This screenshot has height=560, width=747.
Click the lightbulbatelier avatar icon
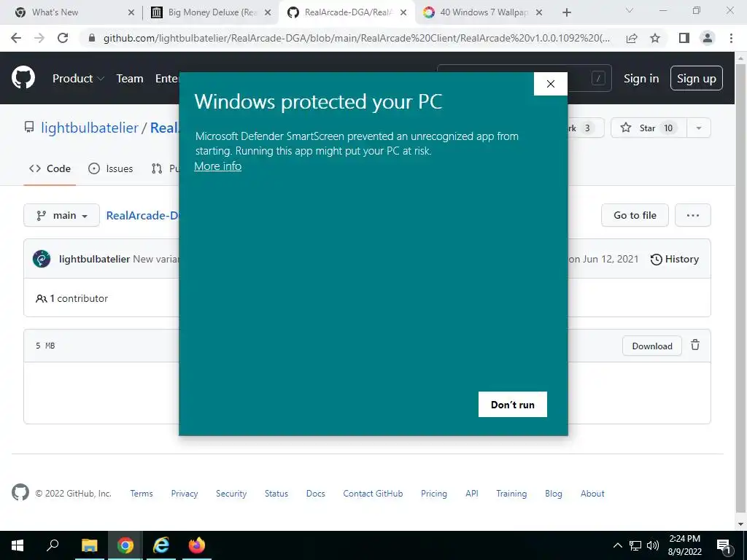tap(42, 259)
